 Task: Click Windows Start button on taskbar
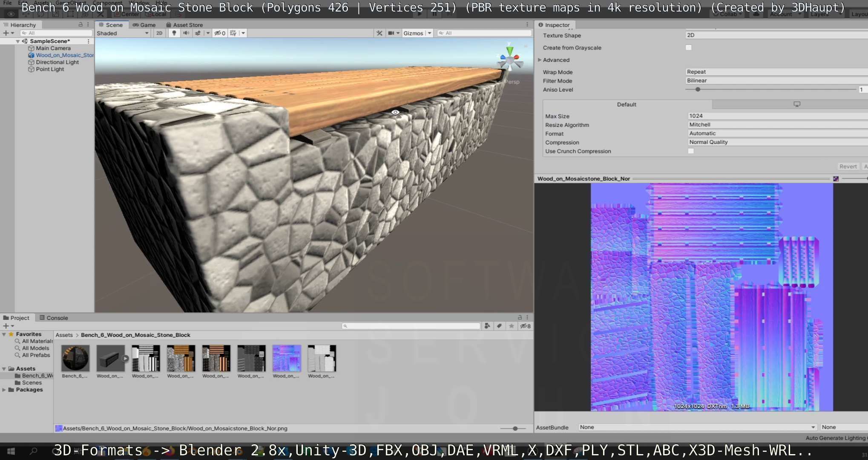tap(11, 451)
